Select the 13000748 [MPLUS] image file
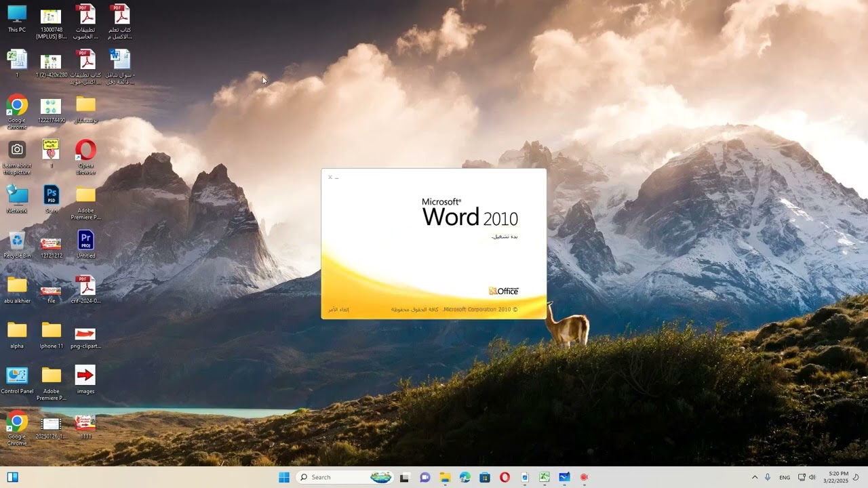The height and width of the screenshot is (488, 868). [51, 22]
